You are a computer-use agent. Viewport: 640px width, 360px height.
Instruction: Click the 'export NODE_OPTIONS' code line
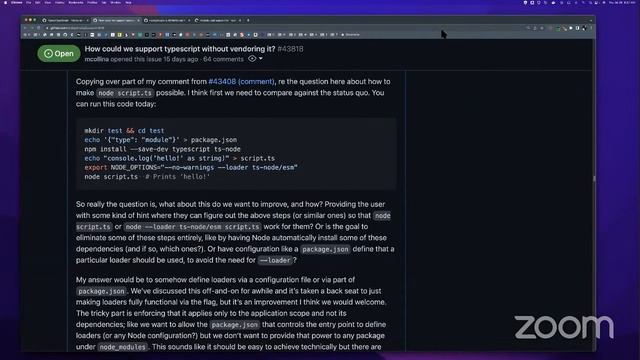tap(191, 167)
